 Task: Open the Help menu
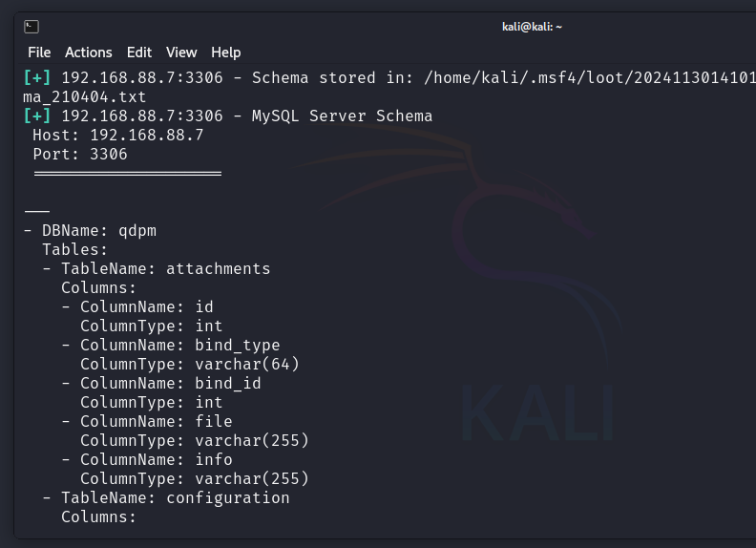pos(226,53)
